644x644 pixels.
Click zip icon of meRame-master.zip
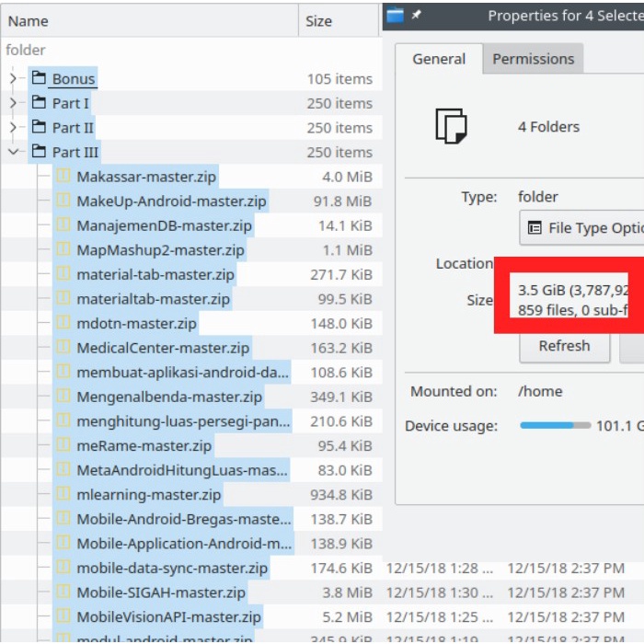(63, 444)
